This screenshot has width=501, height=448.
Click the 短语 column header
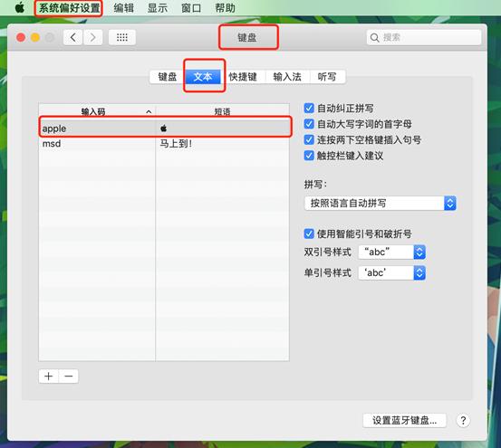[x=222, y=111]
